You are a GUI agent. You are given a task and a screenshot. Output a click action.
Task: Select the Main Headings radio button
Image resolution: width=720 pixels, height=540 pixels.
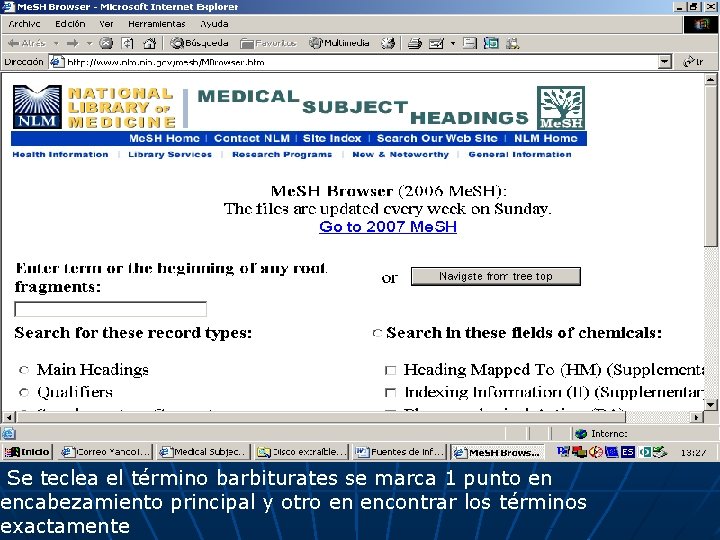tap(24, 370)
